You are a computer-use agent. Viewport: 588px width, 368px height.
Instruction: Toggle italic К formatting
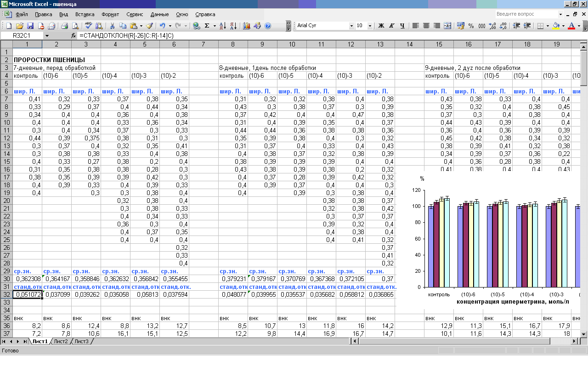391,26
